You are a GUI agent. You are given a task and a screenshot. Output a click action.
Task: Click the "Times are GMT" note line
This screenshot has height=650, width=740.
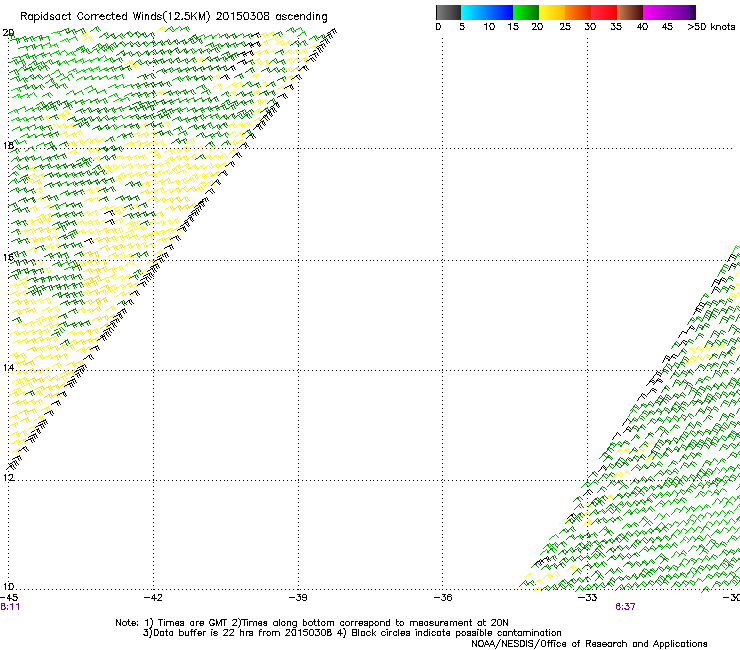click(312, 623)
